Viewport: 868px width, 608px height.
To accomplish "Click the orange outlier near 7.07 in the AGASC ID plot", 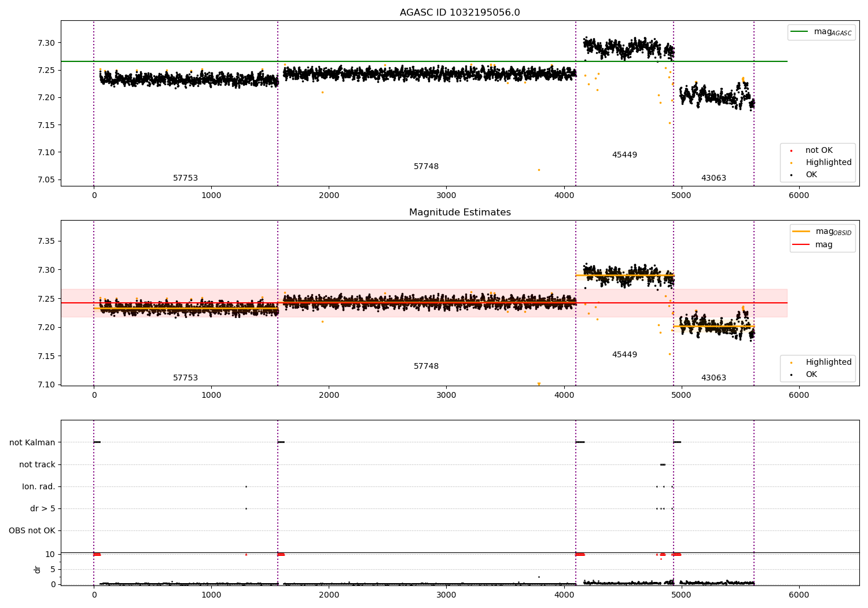I will point(539,170).
